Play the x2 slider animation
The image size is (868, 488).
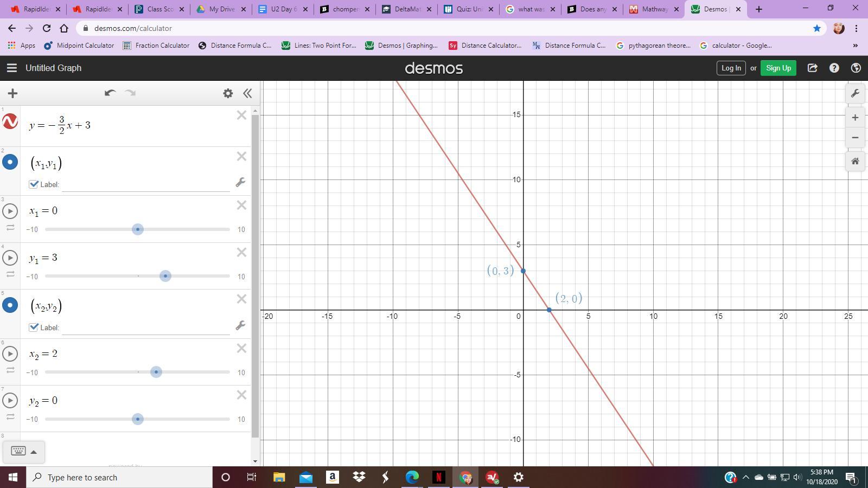(x=10, y=354)
